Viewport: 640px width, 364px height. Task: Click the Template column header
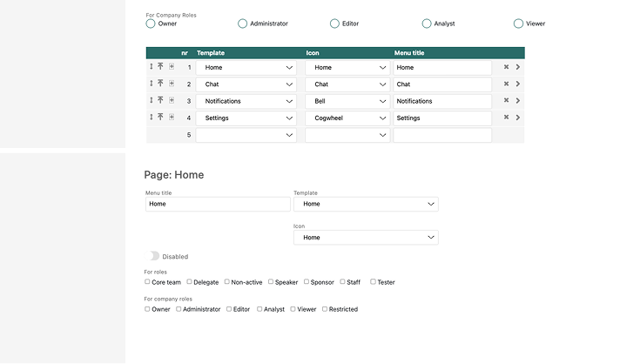click(x=211, y=53)
